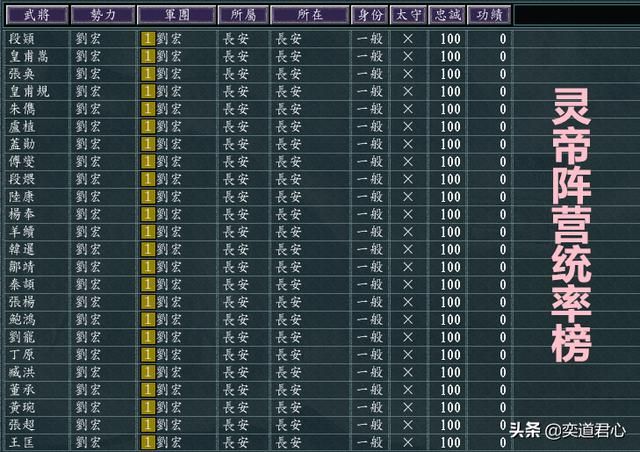Select officer 段煨 in the list
The height and width of the screenshot is (452, 640).
click(22, 179)
